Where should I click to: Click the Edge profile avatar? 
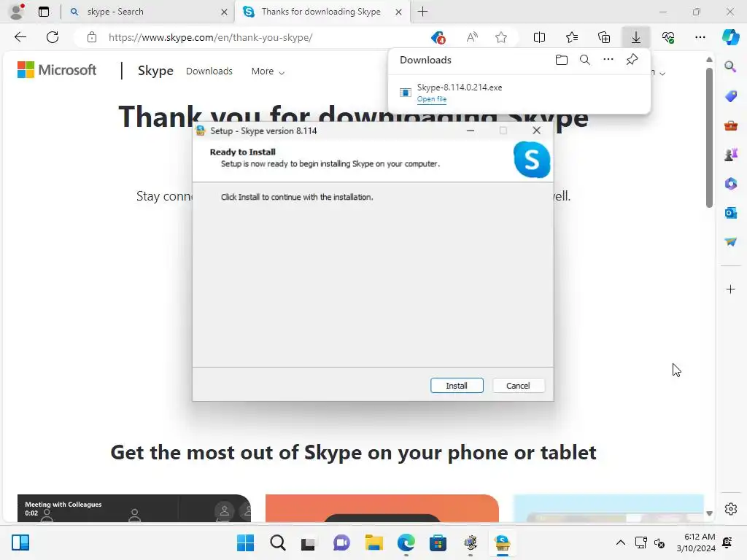[17, 12]
